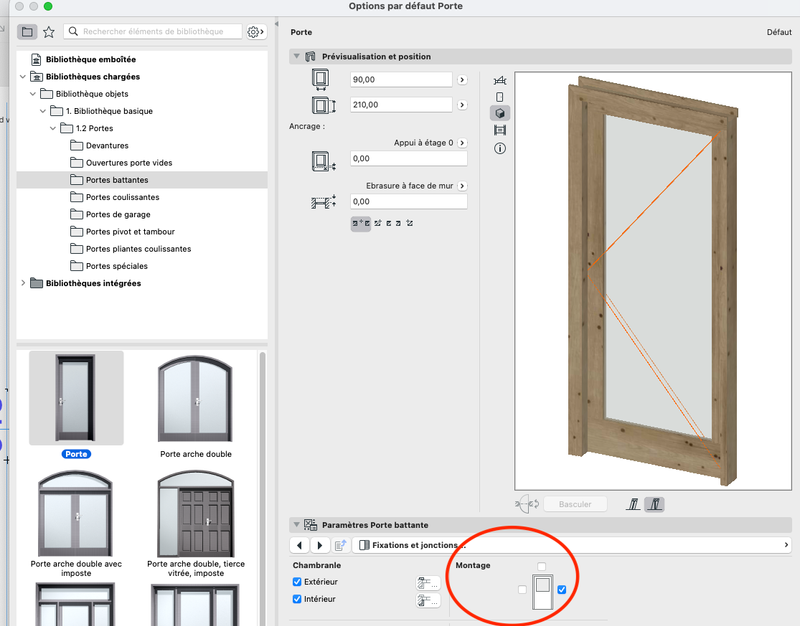Choose the first door opening orientation icon
This screenshot has height=626, width=800.
(633, 505)
